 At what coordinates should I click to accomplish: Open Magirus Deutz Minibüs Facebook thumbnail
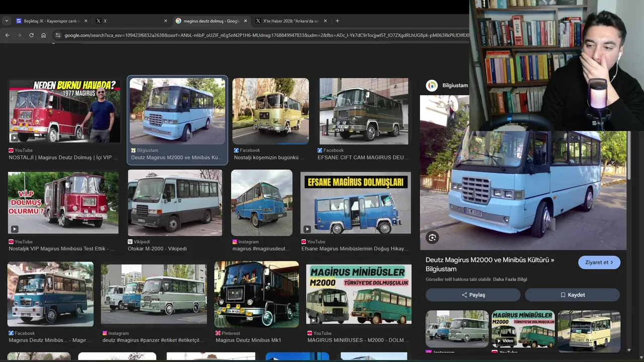(x=50, y=294)
